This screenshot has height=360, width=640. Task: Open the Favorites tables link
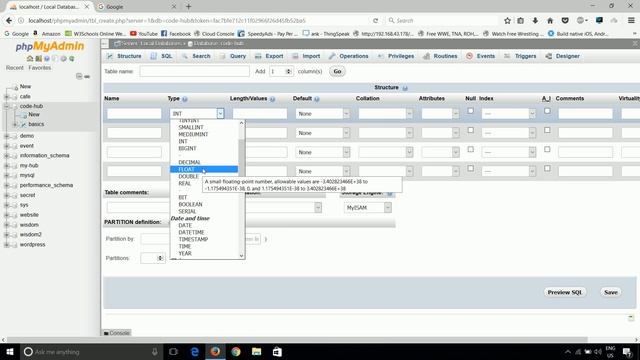40,68
